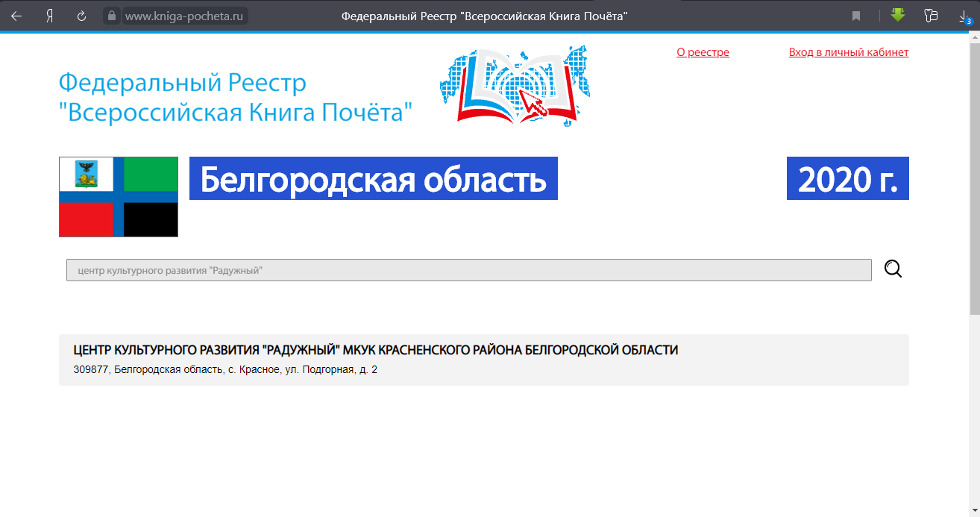Image resolution: width=980 pixels, height=517 pixels.
Task: Open the passwords and cards key icon
Action: pos(930,16)
